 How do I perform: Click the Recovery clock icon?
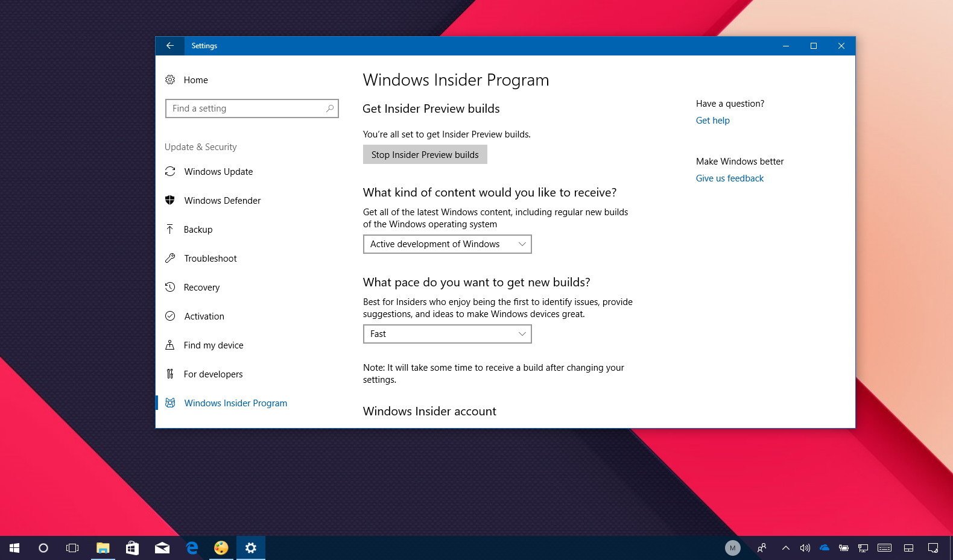tap(170, 287)
